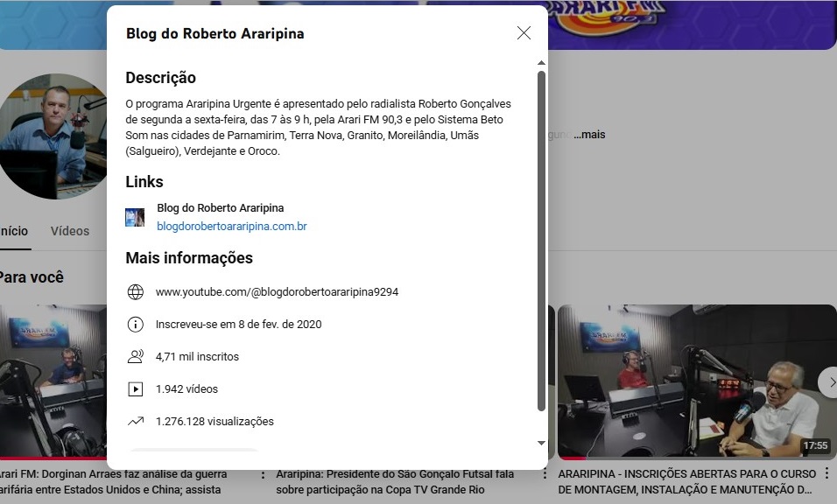Click the channel description paragraph text
This screenshot has height=504, width=837.
[x=318, y=128]
